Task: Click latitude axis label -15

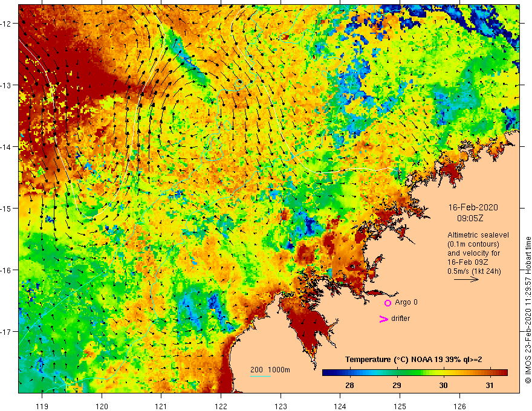Action: tap(6, 208)
